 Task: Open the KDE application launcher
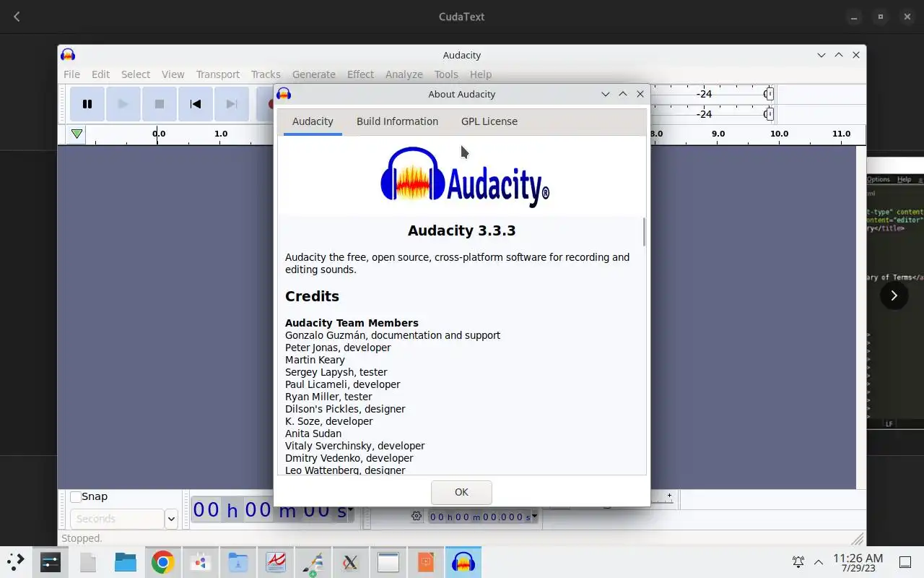pyautogui.click(x=15, y=561)
